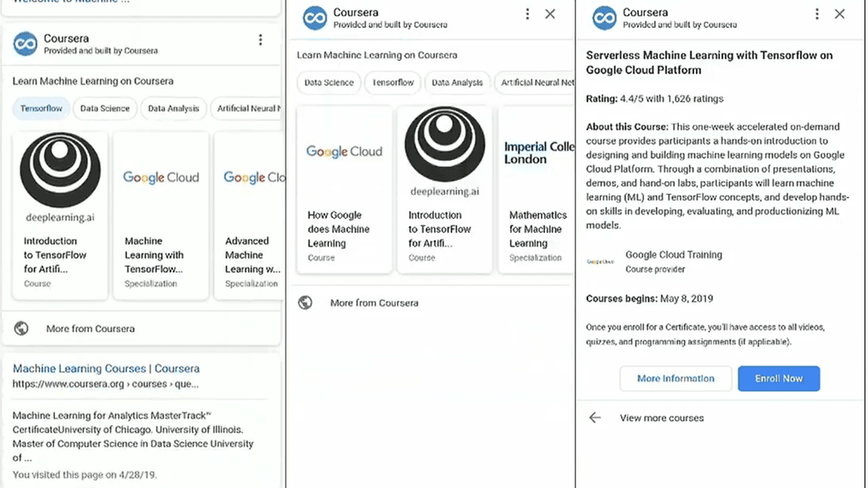
Task: Select the Artificial Neural chip in left panel
Action: click(x=247, y=108)
